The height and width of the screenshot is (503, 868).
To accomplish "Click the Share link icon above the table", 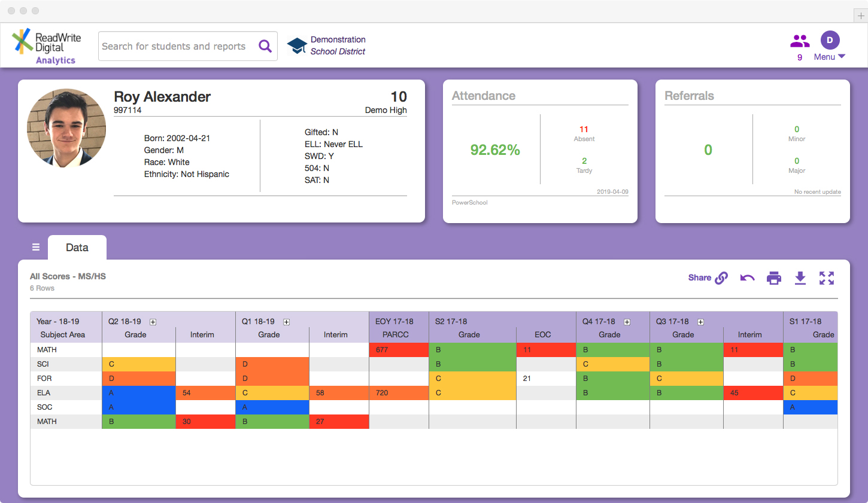I will (721, 278).
